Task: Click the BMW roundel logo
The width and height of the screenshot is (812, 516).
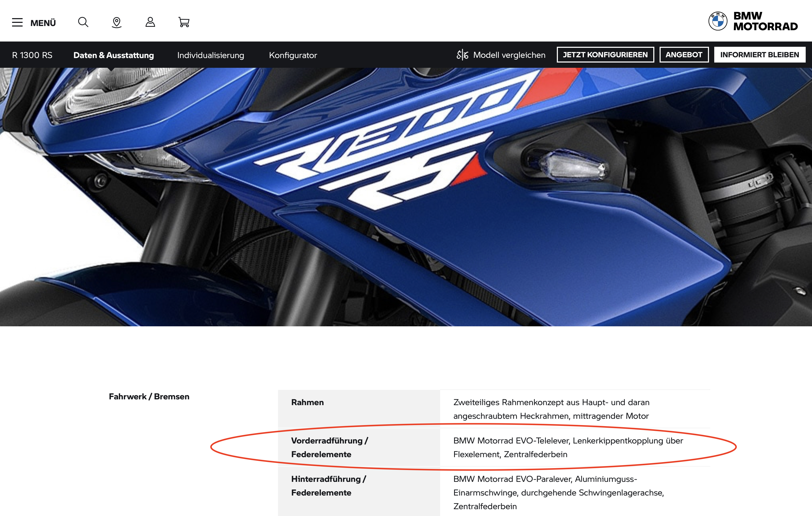Action: tap(718, 21)
